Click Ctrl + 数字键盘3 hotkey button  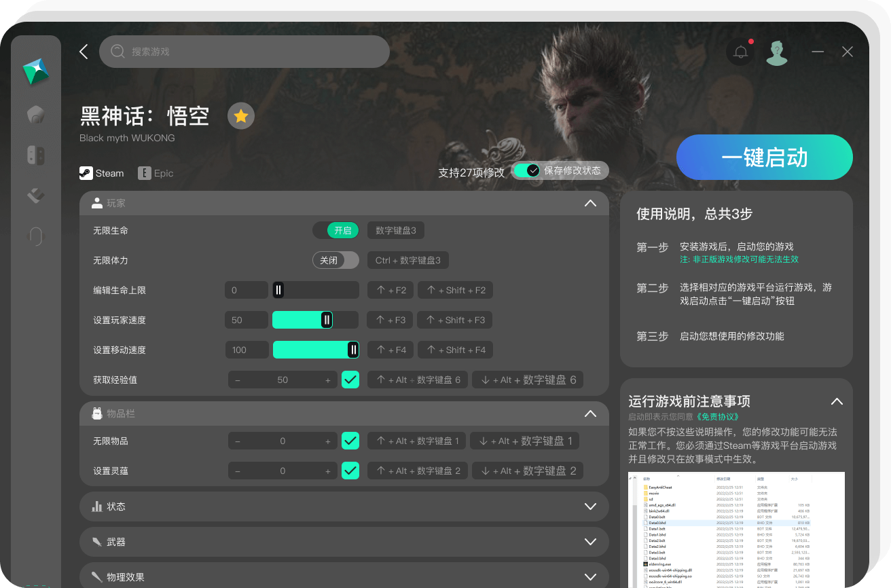click(x=408, y=260)
